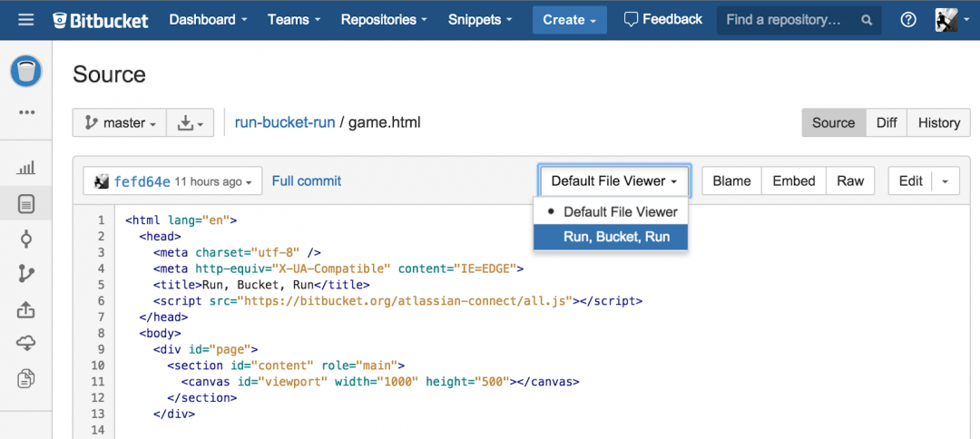Image resolution: width=980 pixels, height=439 pixels.
Task: Expand the master branch dropdown
Action: click(x=120, y=122)
